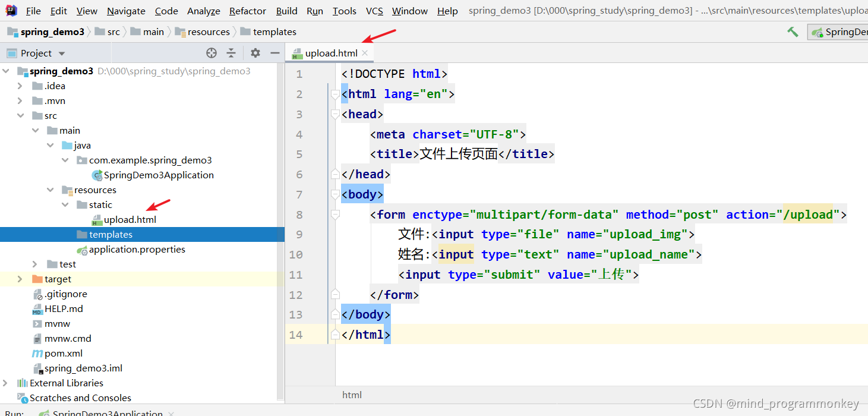Select mvnw.cmd file

point(62,338)
